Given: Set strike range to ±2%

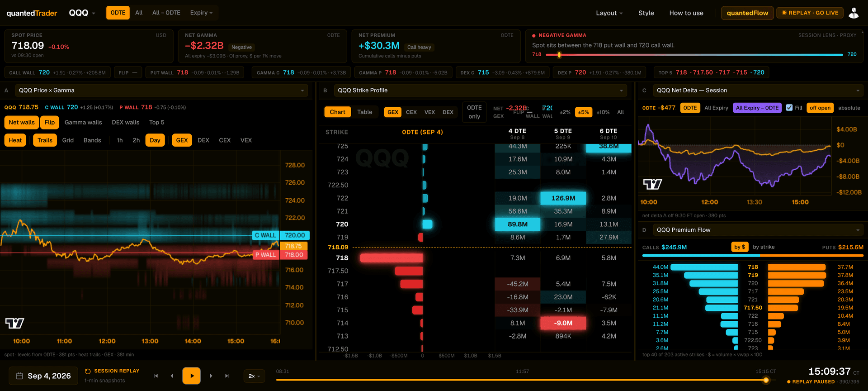Looking at the screenshot, I should (x=565, y=112).
